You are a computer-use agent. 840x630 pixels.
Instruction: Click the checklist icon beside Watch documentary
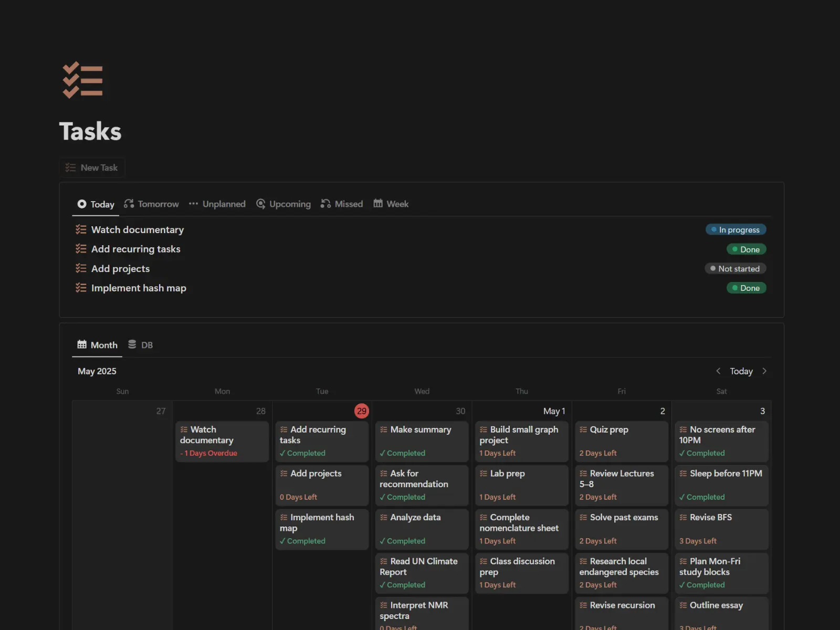click(x=81, y=229)
